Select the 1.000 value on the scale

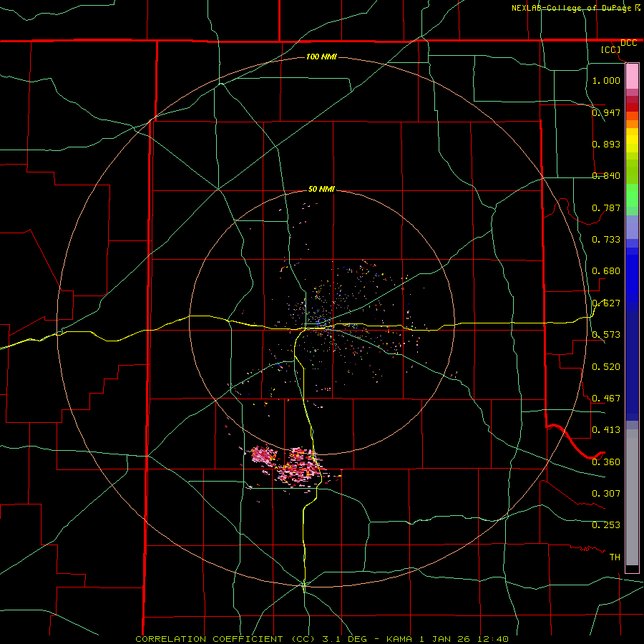coord(606,80)
